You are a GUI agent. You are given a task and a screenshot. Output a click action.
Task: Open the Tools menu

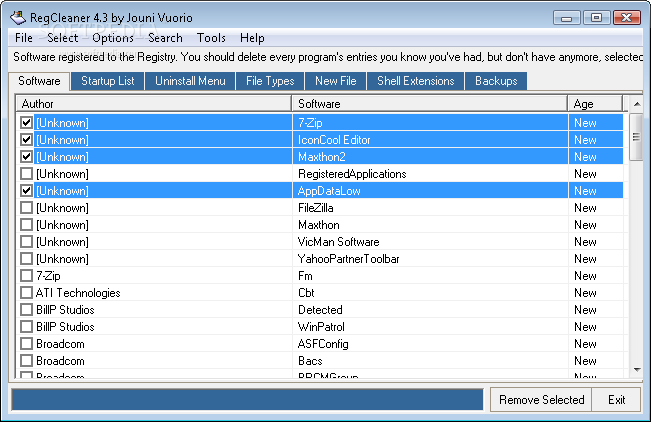tap(211, 38)
